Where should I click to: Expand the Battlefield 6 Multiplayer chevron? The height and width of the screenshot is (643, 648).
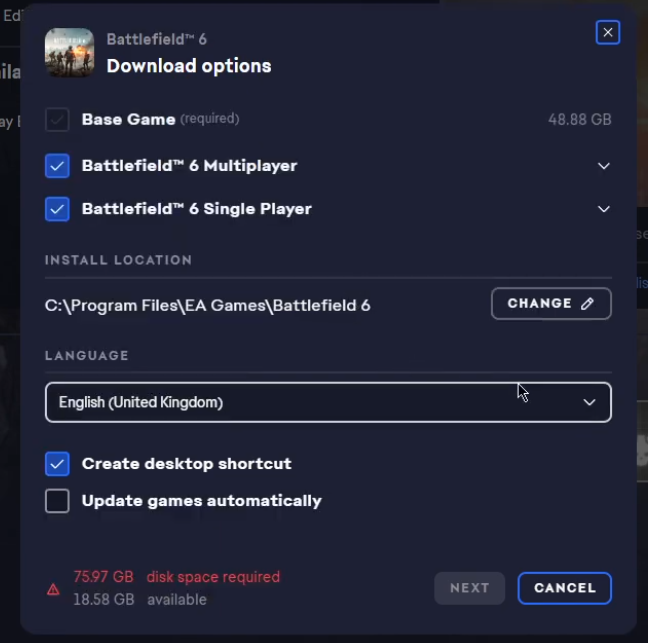coord(603,166)
